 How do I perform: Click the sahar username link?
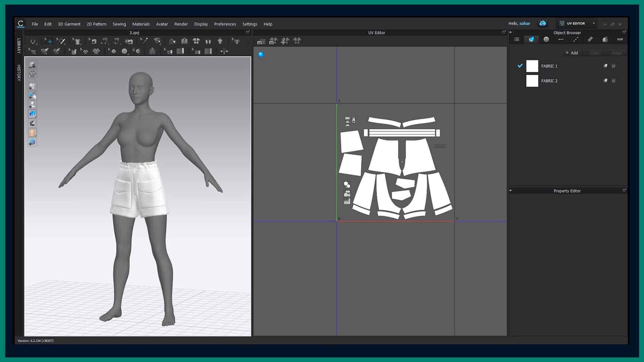525,23
